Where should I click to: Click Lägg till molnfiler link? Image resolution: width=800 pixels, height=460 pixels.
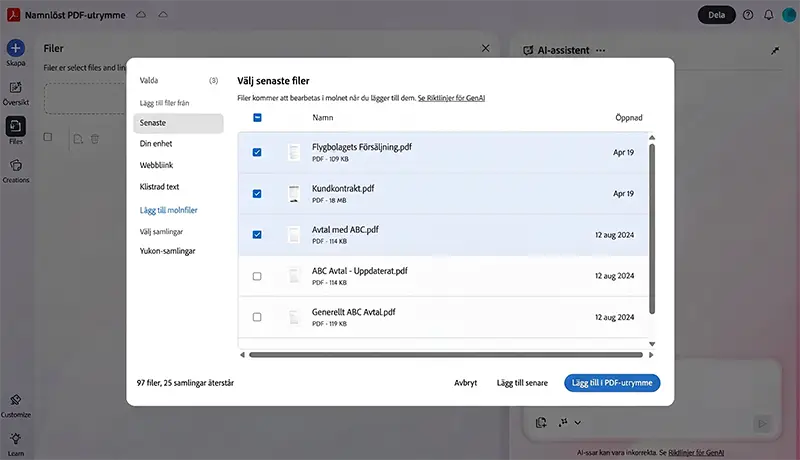[168, 210]
